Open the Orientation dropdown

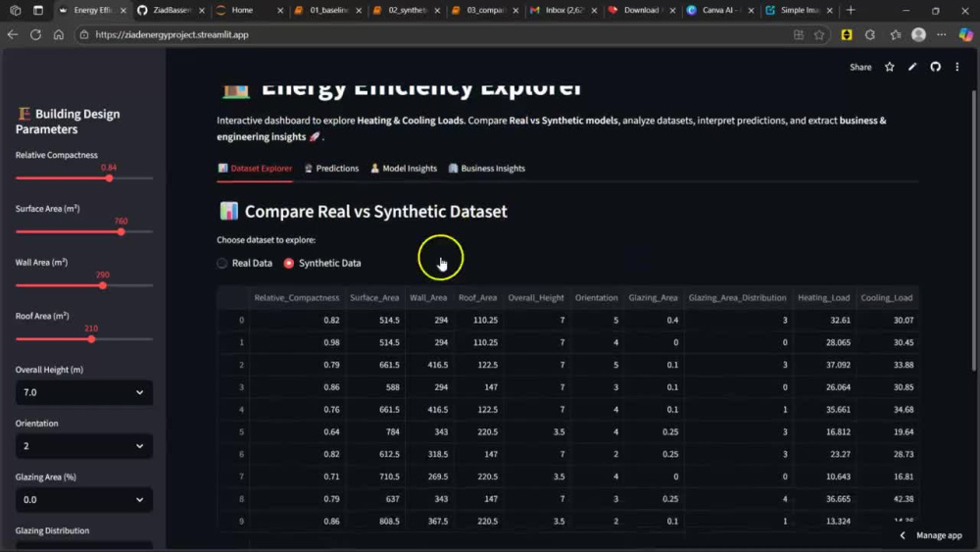coord(83,446)
